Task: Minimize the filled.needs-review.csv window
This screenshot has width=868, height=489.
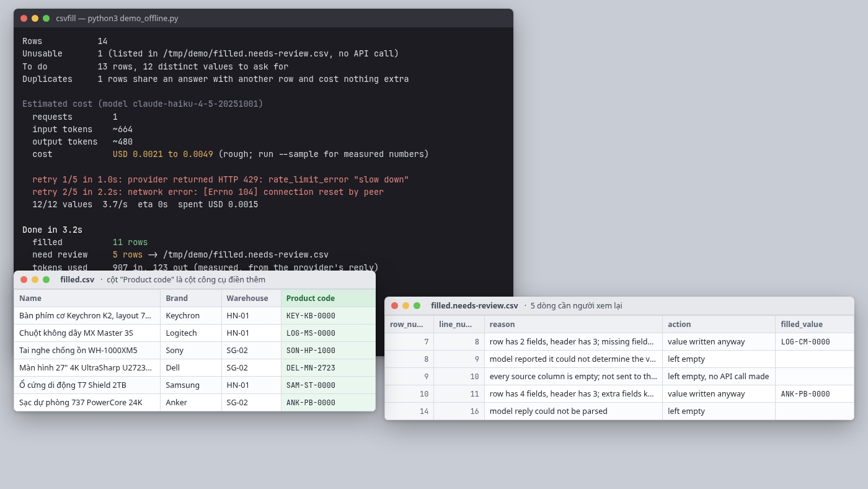Action: coord(405,306)
